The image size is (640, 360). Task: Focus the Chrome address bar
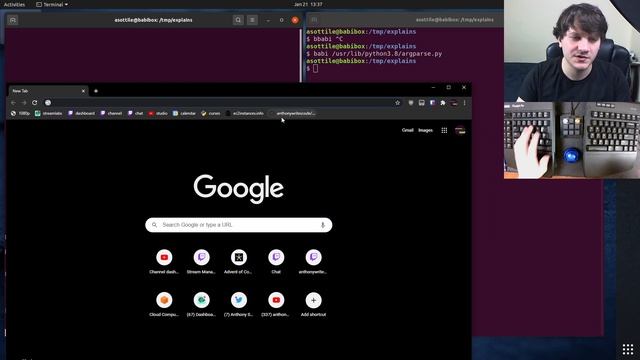pyautogui.click(x=222, y=103)
